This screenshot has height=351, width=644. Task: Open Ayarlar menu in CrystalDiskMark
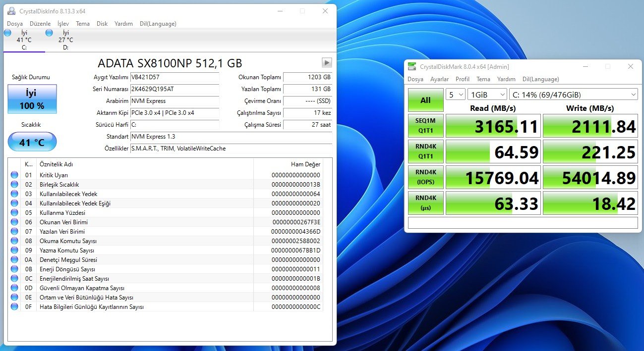(439, 79)
